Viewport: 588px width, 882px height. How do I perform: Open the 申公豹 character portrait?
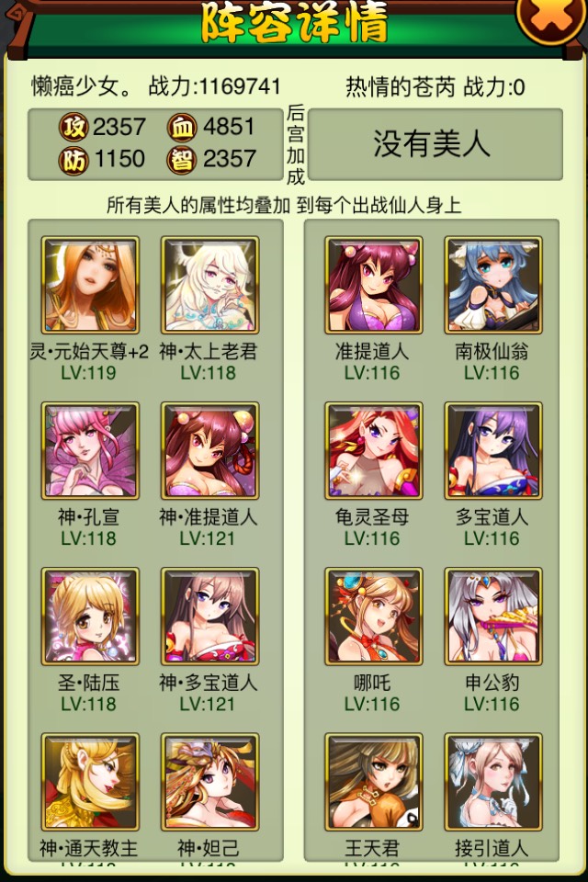493,616
